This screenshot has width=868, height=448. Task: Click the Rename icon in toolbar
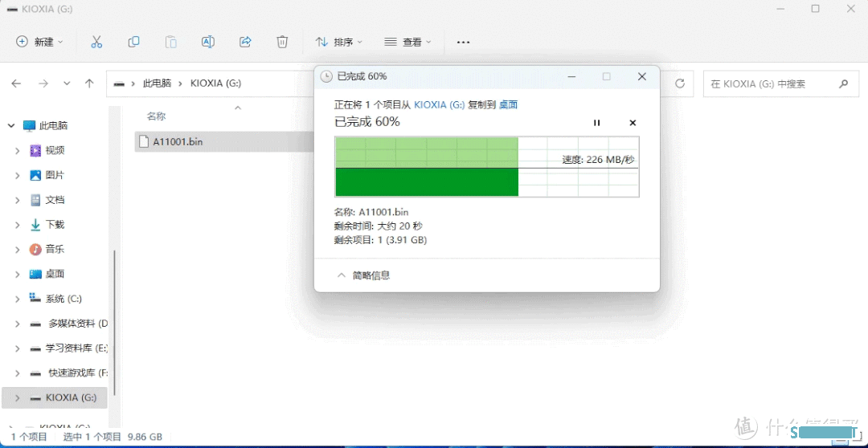coord(208,42)
